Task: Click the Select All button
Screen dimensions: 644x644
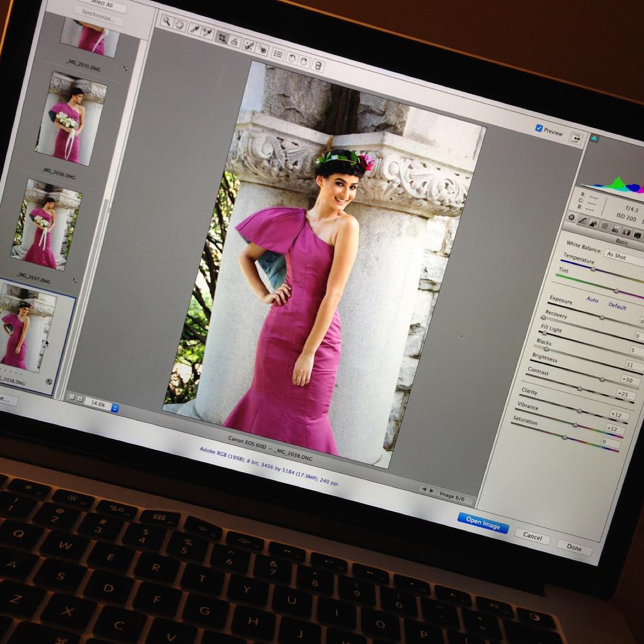Action: (x=101, y=4)
